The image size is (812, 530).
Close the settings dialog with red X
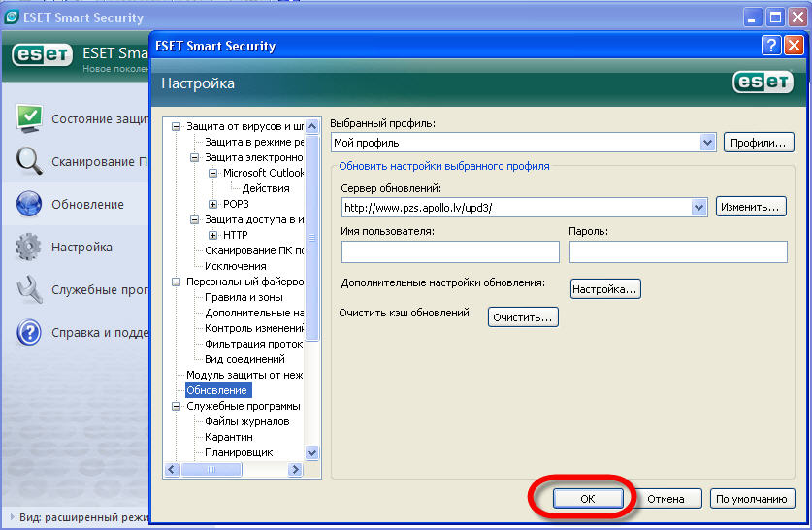(x=794, y=46)
